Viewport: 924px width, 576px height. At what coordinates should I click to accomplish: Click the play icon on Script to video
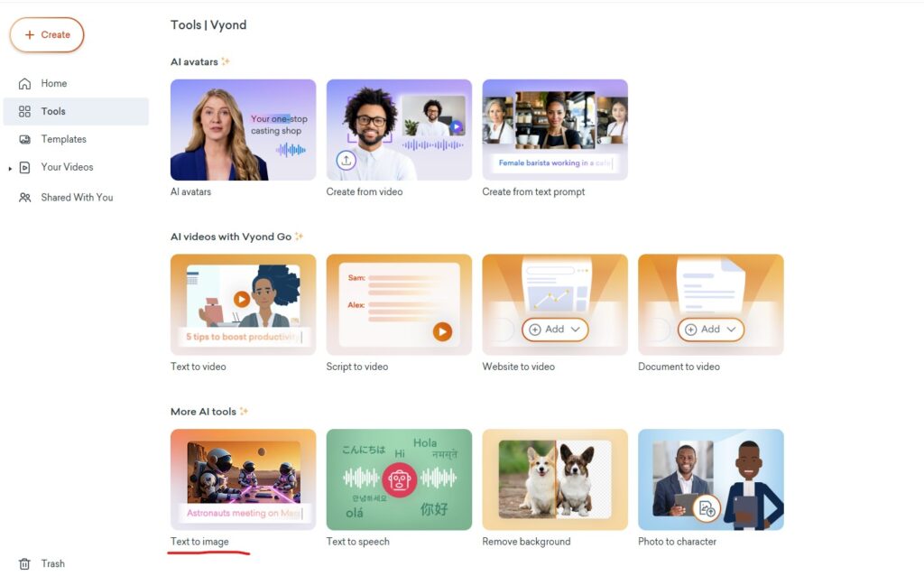click(x=442, y=331)
